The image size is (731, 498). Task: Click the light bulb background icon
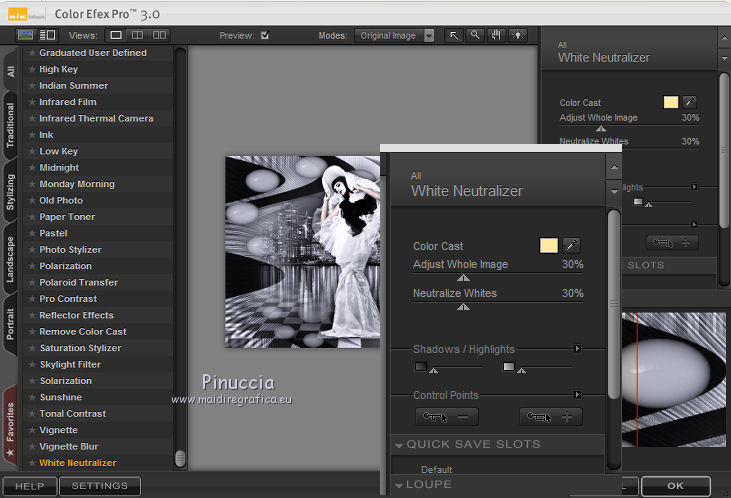[x=518, y=35]
